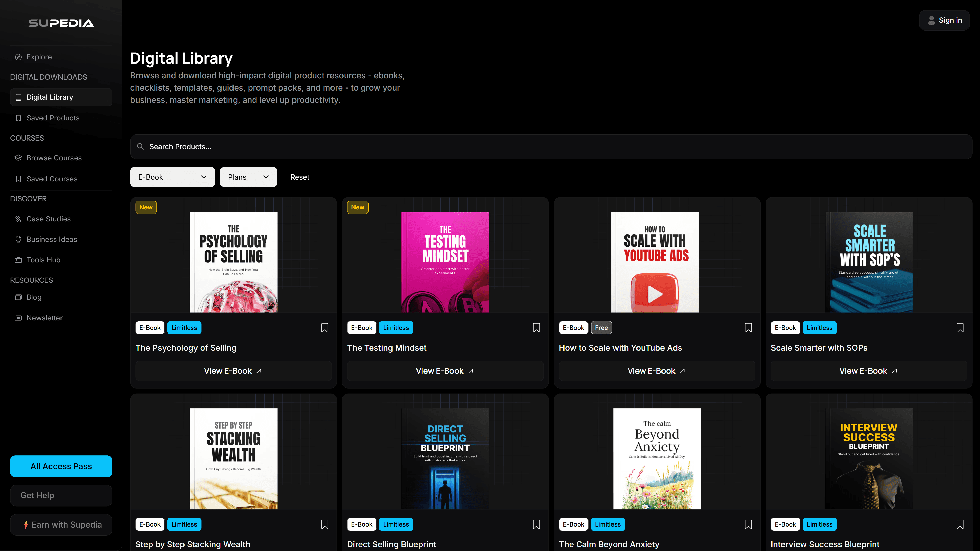Open Saved Courses in the sidebar

[x=61, y=179]
